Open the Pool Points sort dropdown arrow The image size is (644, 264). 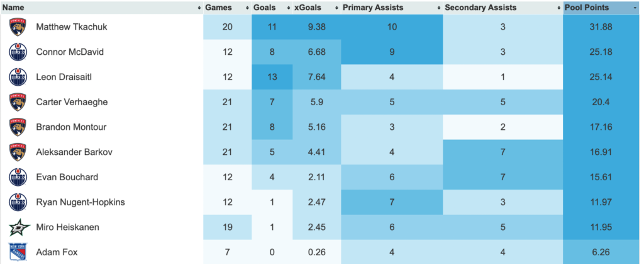(635, 8)
